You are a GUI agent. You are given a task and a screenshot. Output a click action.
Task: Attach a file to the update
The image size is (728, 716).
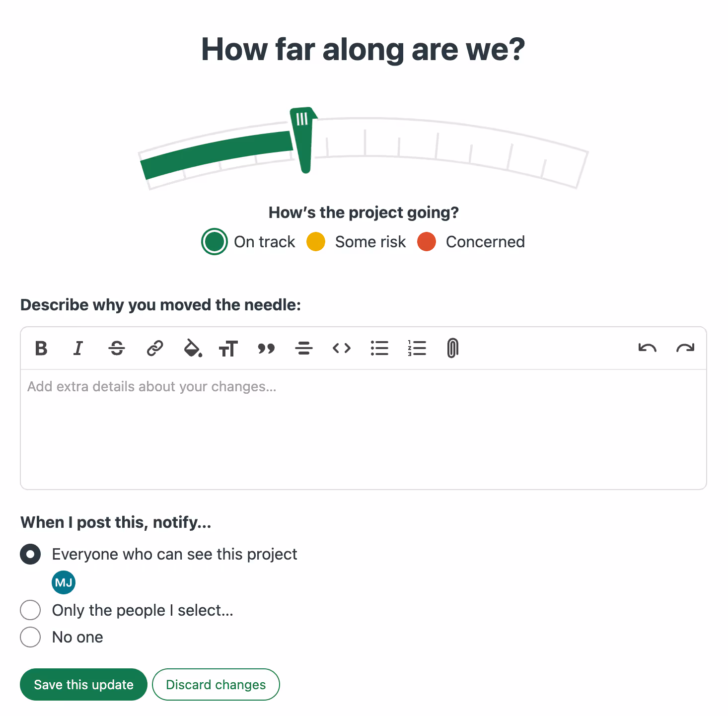[452, 348]
